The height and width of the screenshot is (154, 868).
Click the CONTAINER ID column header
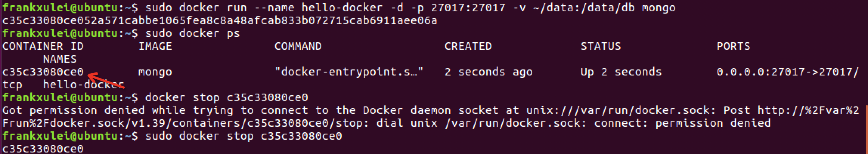[x=43, y=46]
